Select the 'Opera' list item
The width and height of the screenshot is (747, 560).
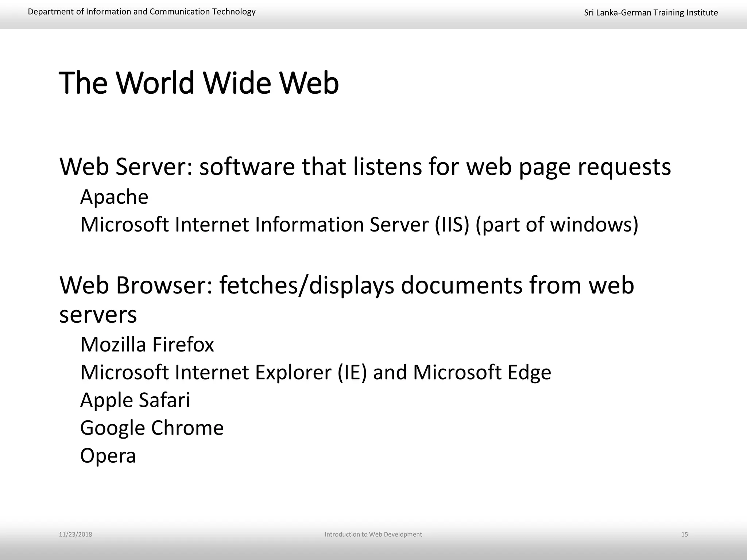point(108,456)
